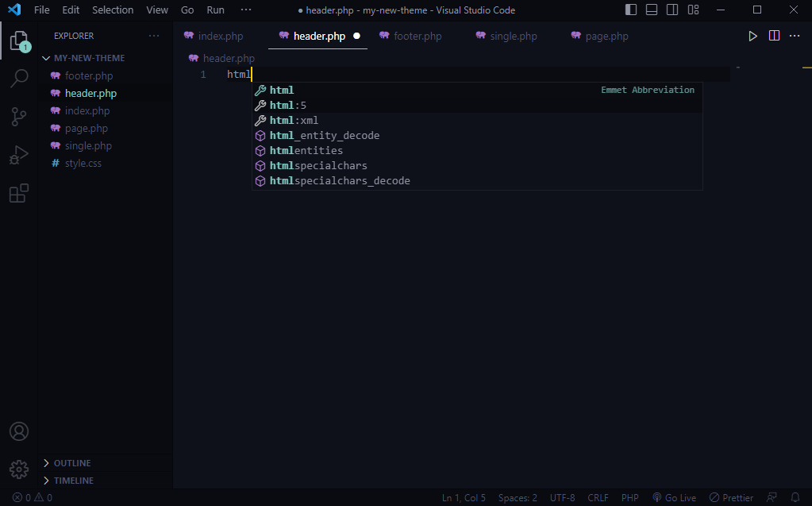Click the Prettier status bar item
The width and height of the screenshot is (812, 506).
731,498
